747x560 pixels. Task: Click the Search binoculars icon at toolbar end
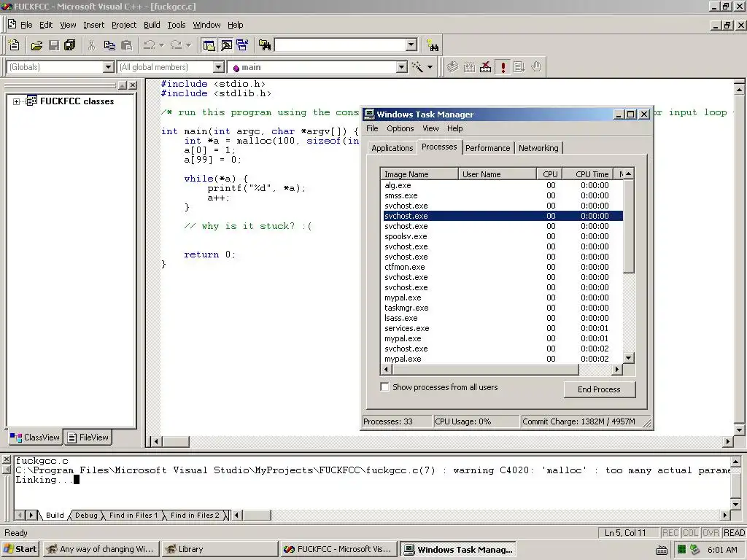433,45
